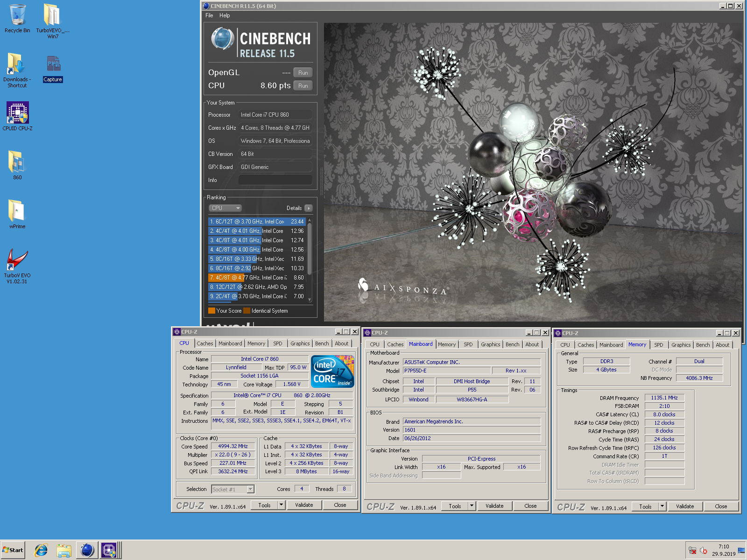
Task: Select the Capture PNG file icon
Action: (53, 69)
